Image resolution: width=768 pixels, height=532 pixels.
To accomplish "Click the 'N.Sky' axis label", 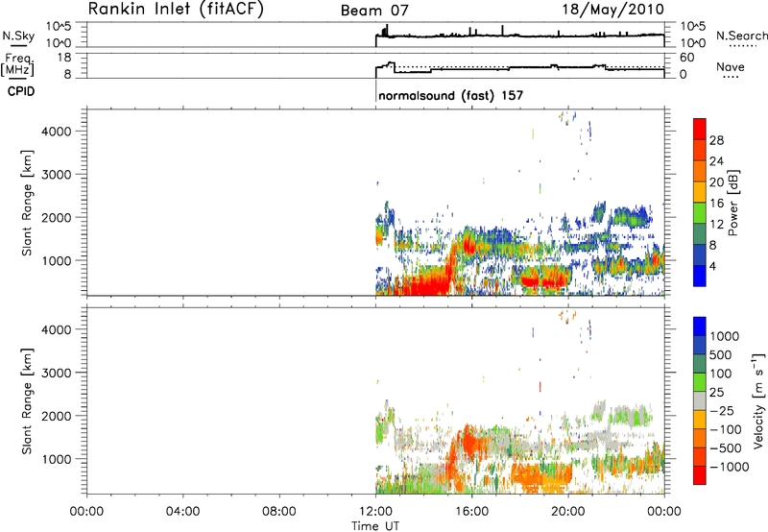I will point(18,36).
